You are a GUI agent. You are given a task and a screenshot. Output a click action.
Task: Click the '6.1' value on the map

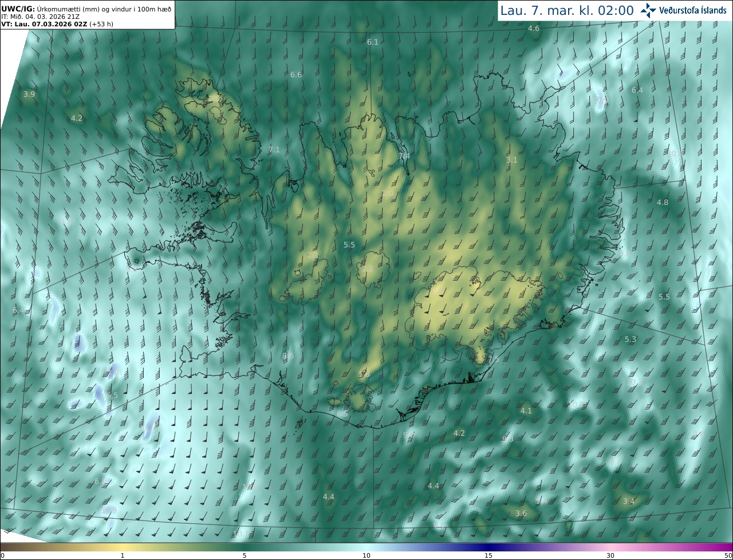[x=373, y=42]
